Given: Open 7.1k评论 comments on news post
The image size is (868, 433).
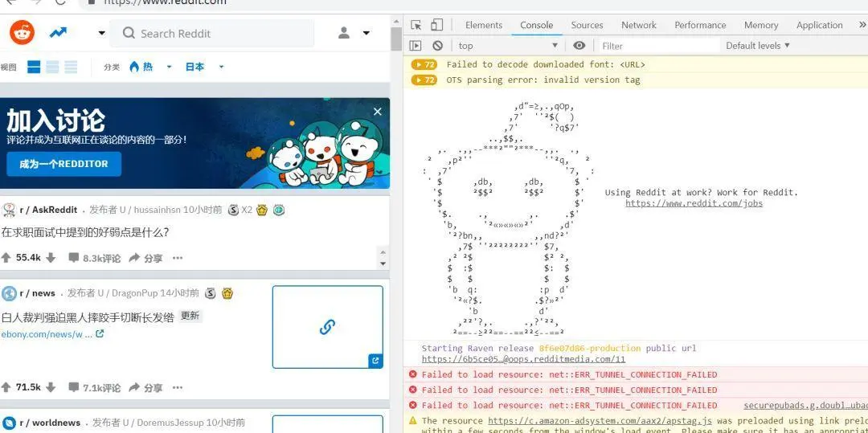Looking at the screenshot, I should point(94,388).
